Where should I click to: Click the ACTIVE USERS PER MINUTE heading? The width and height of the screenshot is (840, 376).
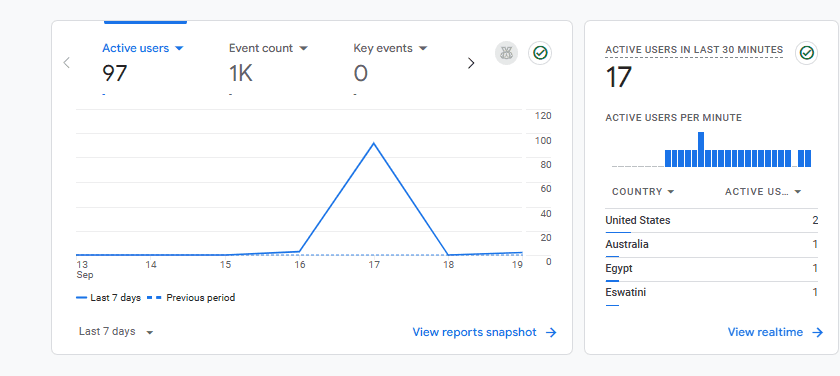(x=673, y=118)
